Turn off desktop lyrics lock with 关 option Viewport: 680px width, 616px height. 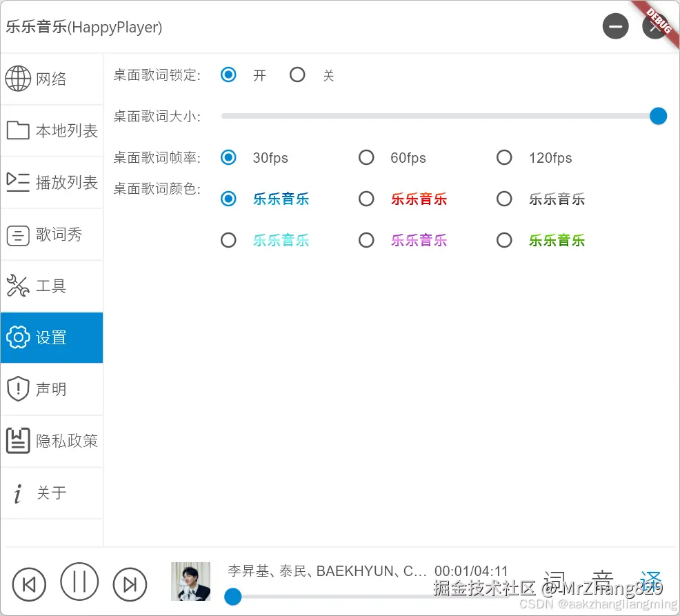tap(297, 74)
